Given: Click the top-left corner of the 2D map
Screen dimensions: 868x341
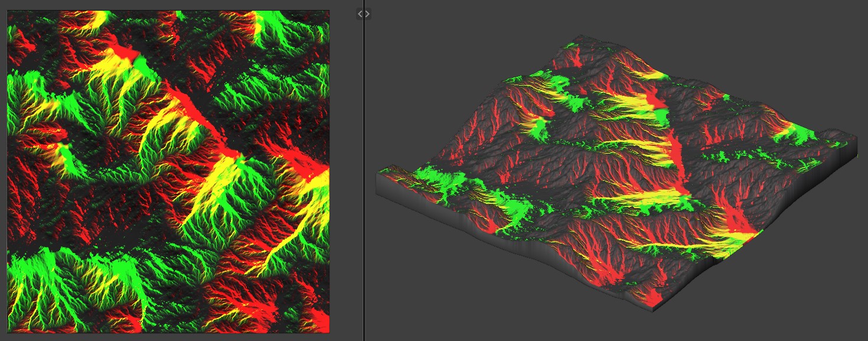Looking at the screenshot, I should tap(8, 11).
